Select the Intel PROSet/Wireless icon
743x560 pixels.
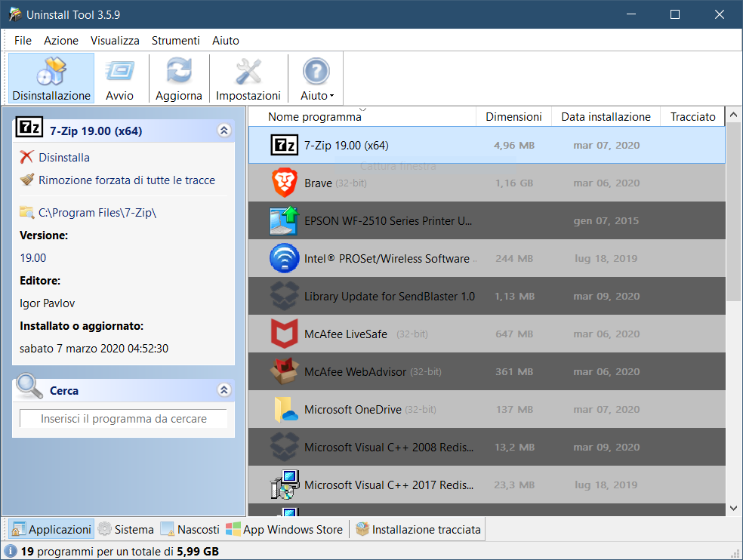pyautogui.click(x=285, y=258)
